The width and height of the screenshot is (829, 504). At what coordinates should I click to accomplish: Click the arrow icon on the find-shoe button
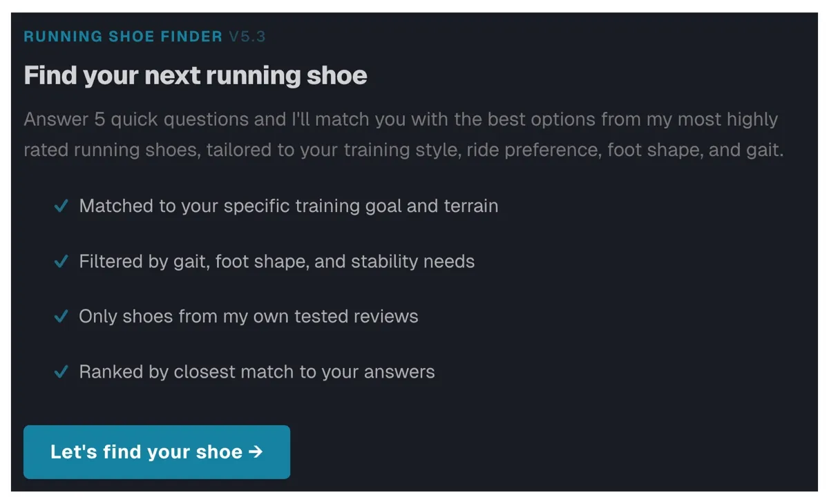pyautogui.click(x=256, y=452)
